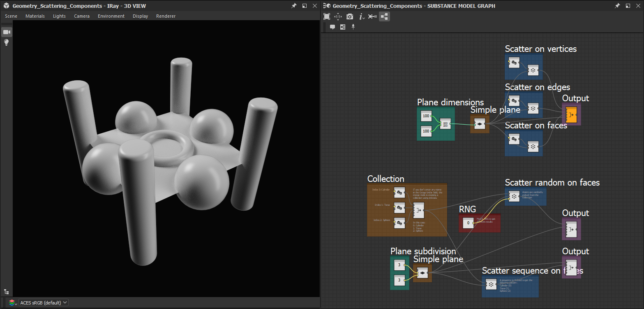644x309 pixels.
Task: Select the Simple plane node near Plane dimensions
Action: pyautogui.click(x=479, y=124)
